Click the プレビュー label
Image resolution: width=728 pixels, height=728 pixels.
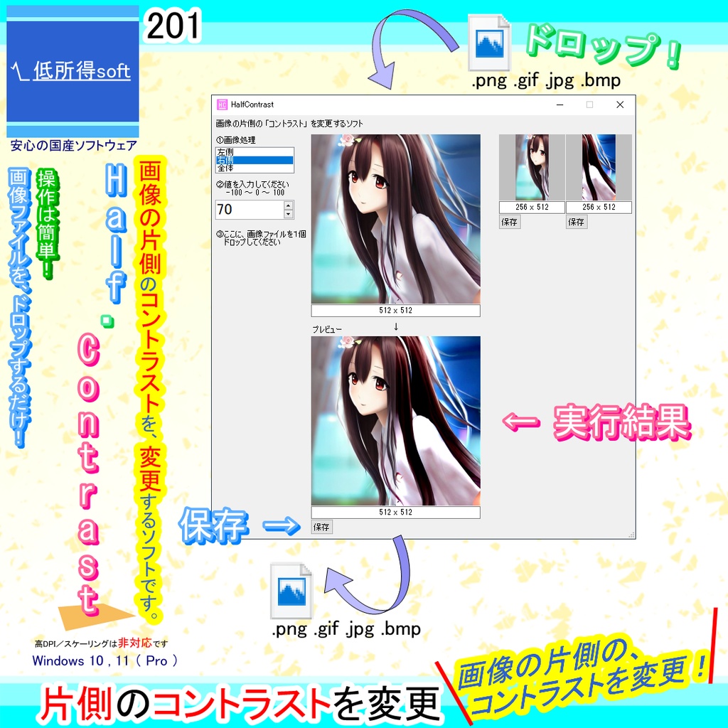coord(327,329)
